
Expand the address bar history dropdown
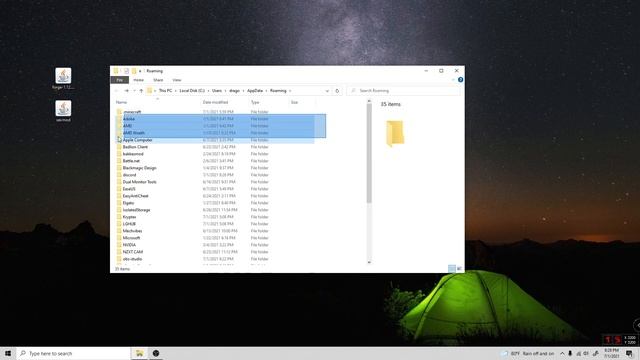(327, 91)
